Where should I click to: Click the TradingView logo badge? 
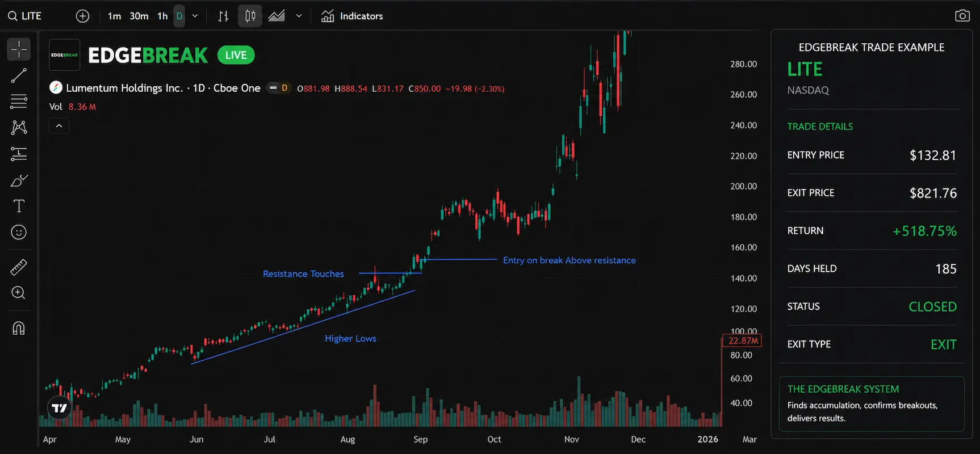[59, 407]
